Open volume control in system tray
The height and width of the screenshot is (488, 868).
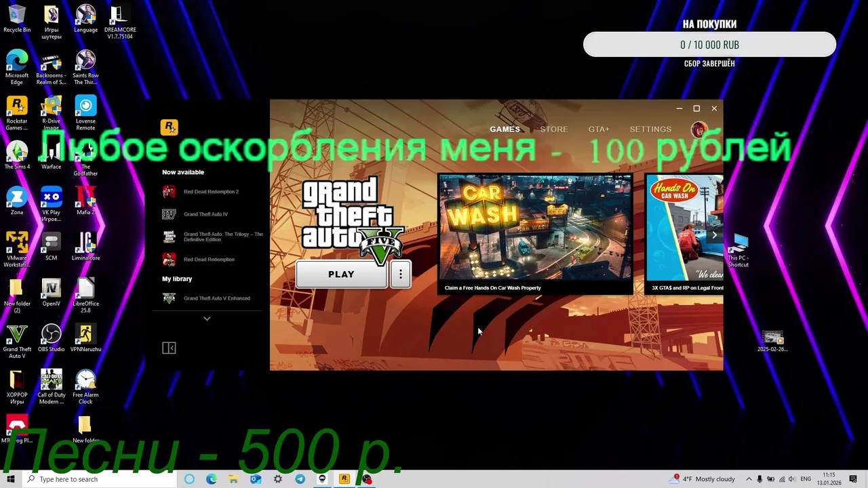tap(793, 479)
